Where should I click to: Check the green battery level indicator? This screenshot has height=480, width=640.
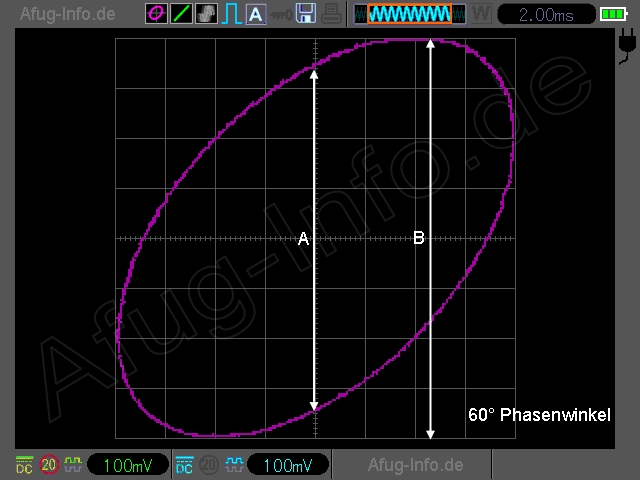tap(613, 14)
